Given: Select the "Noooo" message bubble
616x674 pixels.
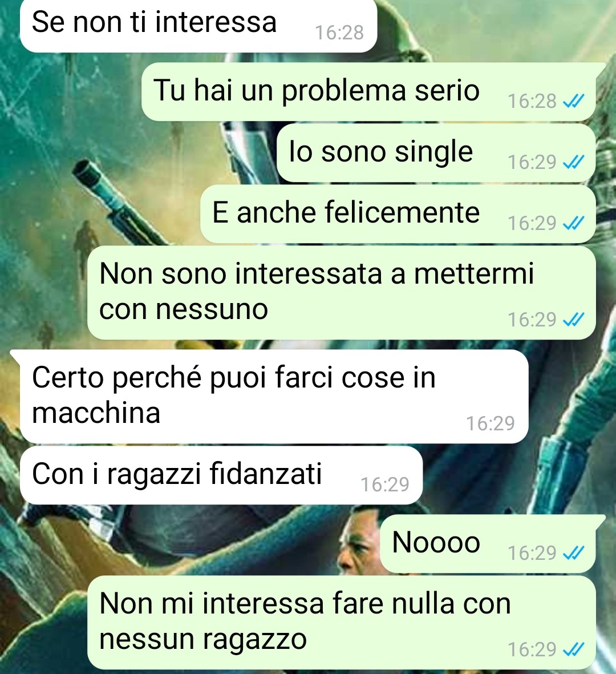Looking at the screenshot, I should coord(488,543).
